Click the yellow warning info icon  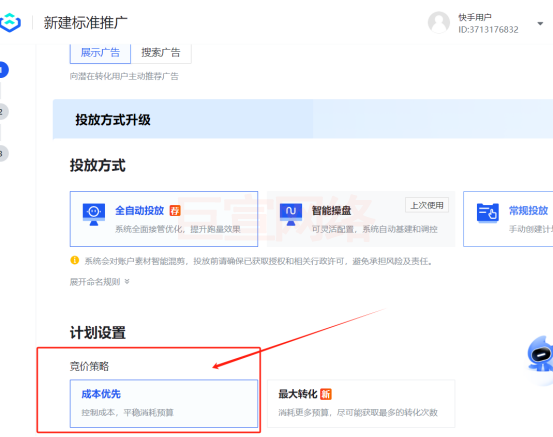point(74,260)
